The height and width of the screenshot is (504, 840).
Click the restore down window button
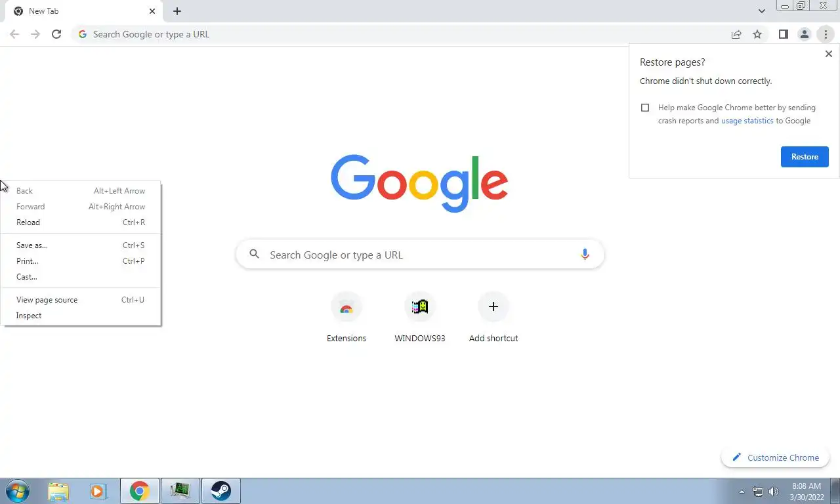[x=801, y=6]
